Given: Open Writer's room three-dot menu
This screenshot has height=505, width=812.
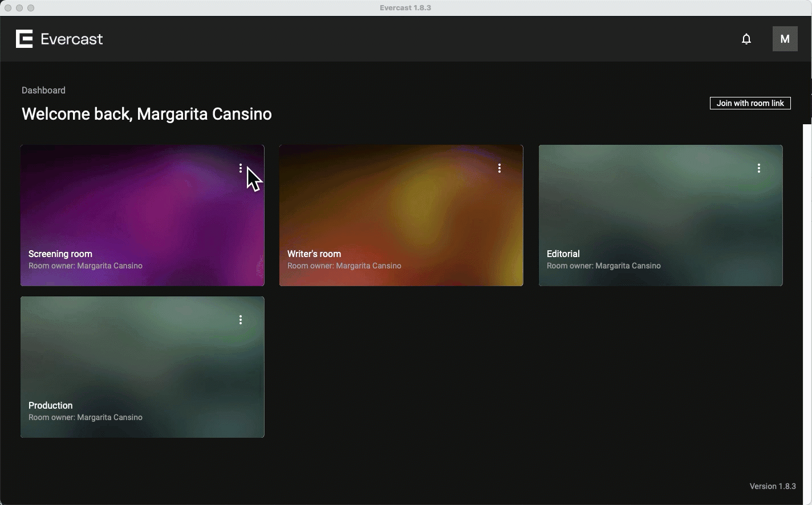Looking at the screenshot, I should pyautogui.click(x=500, y=168).
